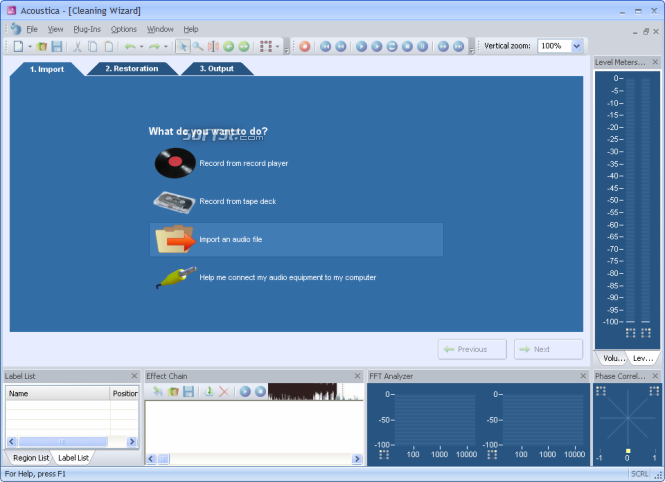
Task: Click the zoom-to-selection icon with red markers
Action: point(213,46)
